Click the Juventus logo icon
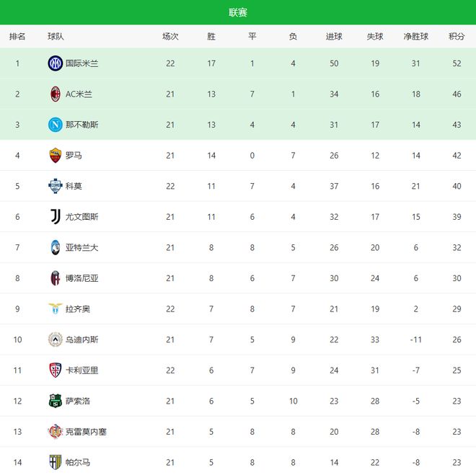Screen dimensions: 476x475 point(56,216)
